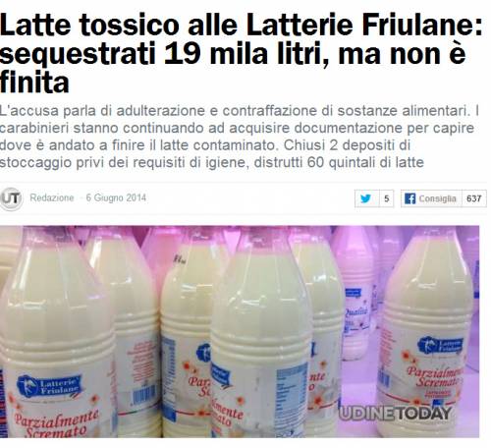Click the Parzialmente Scremato text on right bottle

click(434, 377)
